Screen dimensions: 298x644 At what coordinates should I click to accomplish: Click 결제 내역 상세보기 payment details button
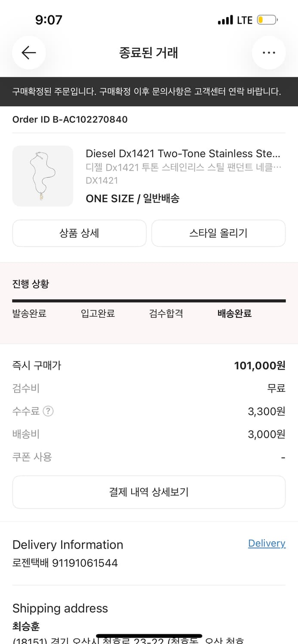point(149,492)
